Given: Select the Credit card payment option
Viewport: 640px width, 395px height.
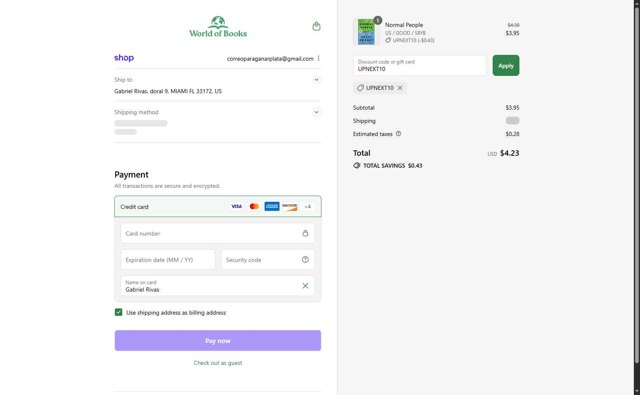Looking at the screenshot, I should coord(218,206).
